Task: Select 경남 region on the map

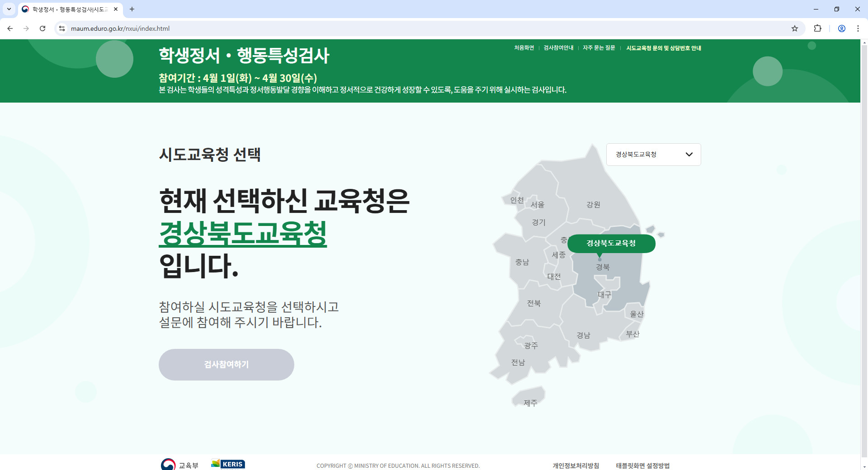Action: pyautogui.click(x=583, y=335)
